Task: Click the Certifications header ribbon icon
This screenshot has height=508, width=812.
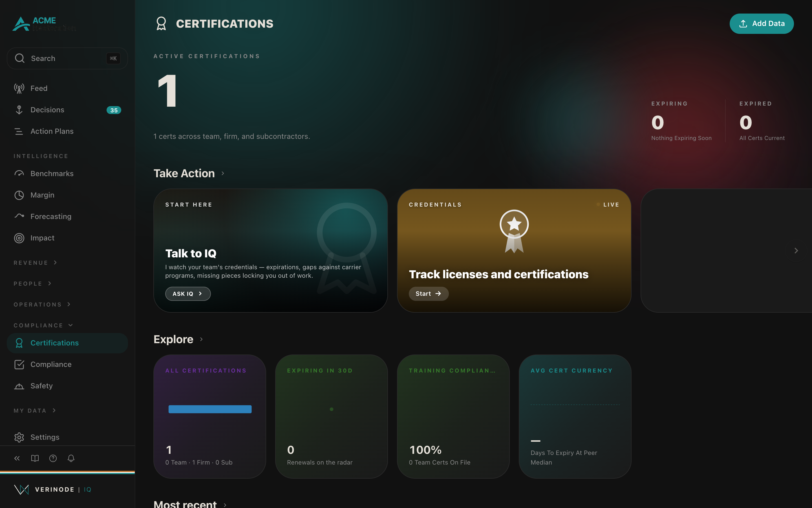Action: coord(161,23)
